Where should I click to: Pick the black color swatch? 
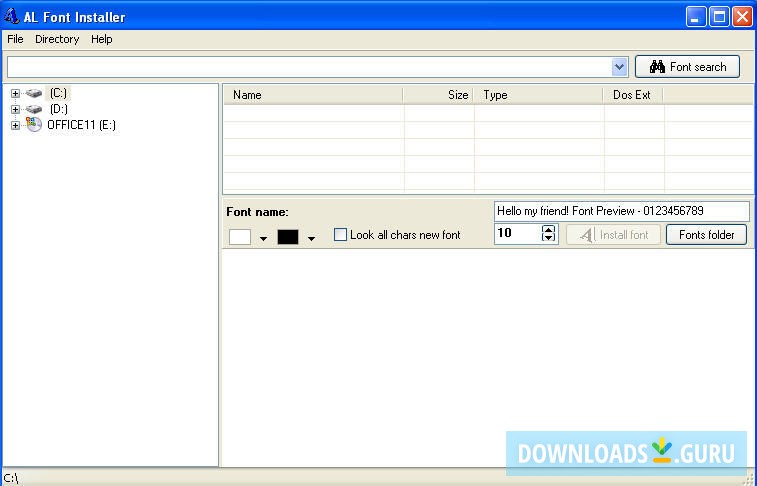click(x=288, y=237)
